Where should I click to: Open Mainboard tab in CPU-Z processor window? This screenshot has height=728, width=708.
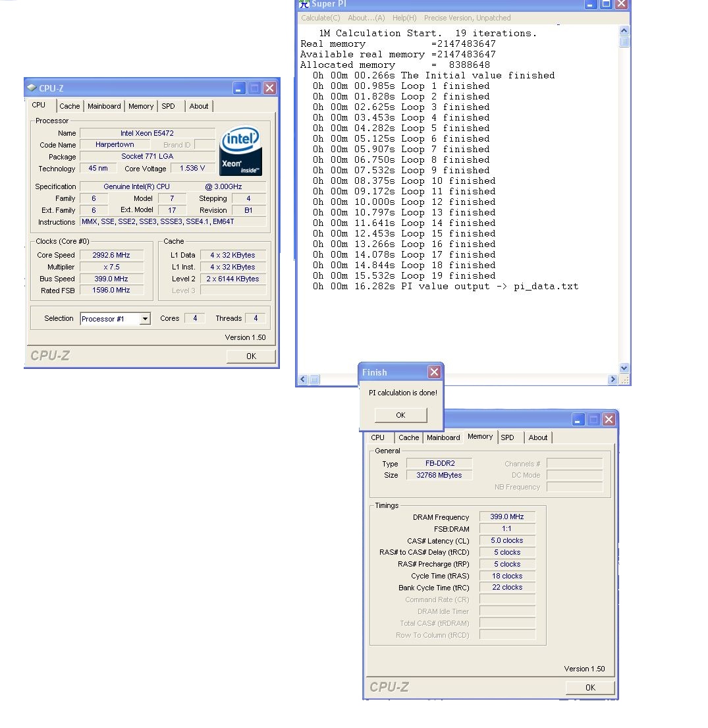[104, 106]
